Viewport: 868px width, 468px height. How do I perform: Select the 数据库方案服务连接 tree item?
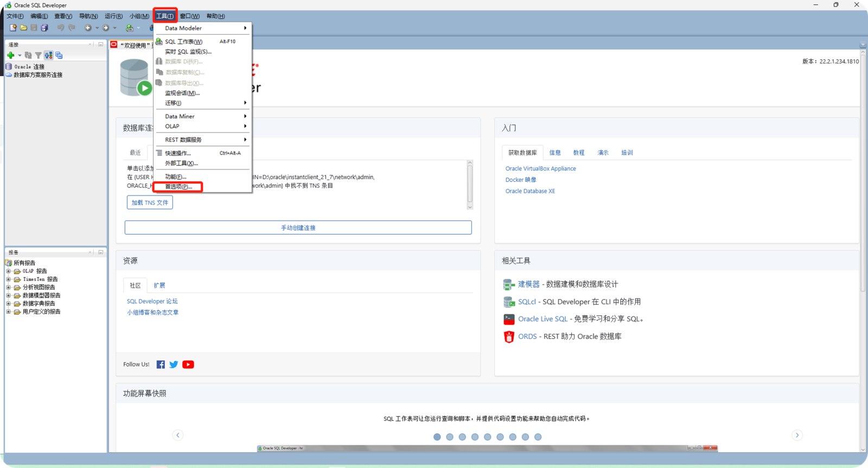[38, 75]
